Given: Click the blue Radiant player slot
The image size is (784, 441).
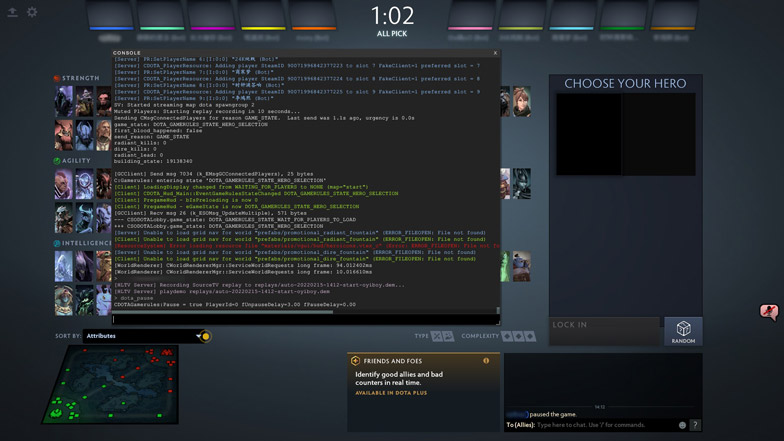Looking at the screenshot, I should 110,15.
